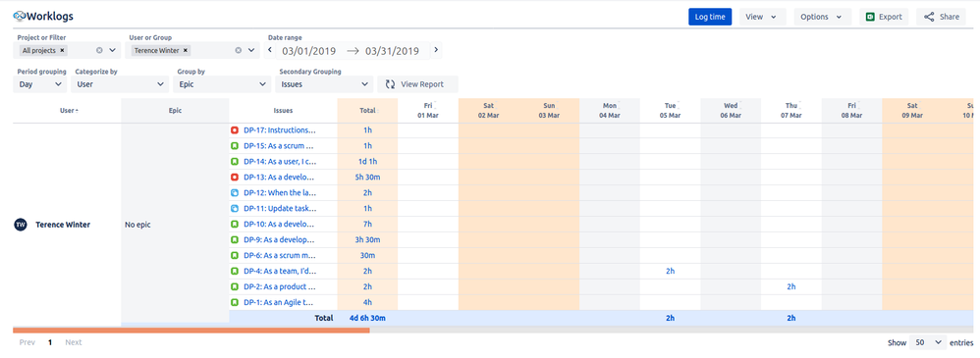Click the story icon beside DP-4

tap(235, 271)
